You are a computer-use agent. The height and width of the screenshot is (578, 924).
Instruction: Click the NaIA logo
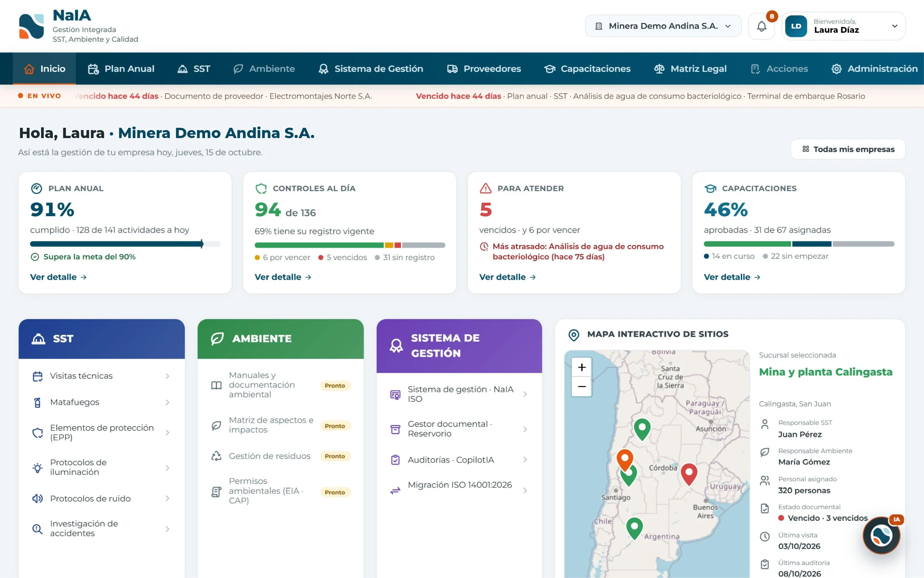[31, 26]
